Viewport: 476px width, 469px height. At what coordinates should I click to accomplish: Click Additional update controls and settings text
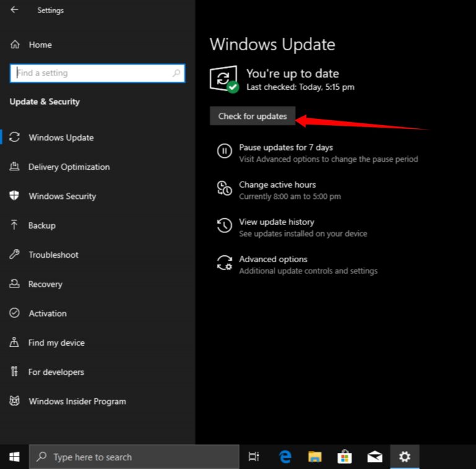[308, 271]
